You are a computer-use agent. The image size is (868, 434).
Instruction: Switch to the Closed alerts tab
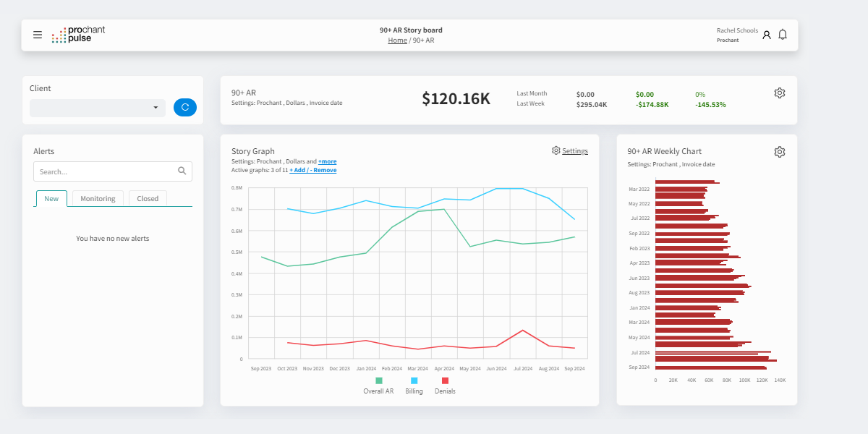pos(148,198)
